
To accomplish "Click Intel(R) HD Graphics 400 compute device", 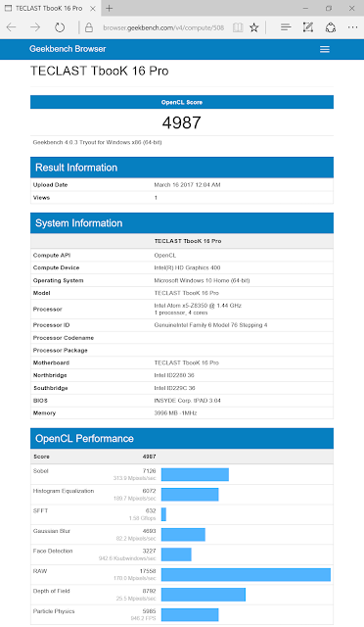I will tap(187, 267).
